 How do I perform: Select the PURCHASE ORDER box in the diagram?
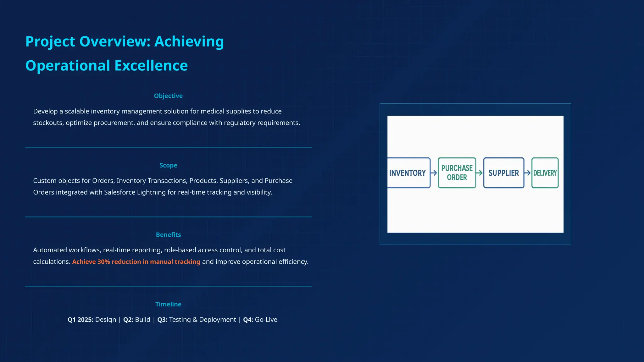point(457,173)
